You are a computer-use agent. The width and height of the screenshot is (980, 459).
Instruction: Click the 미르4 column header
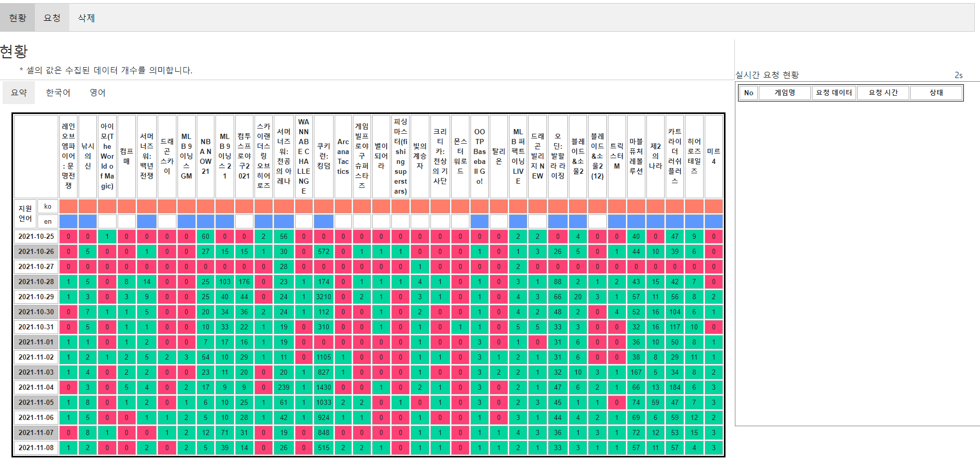(x=714, y=156)
